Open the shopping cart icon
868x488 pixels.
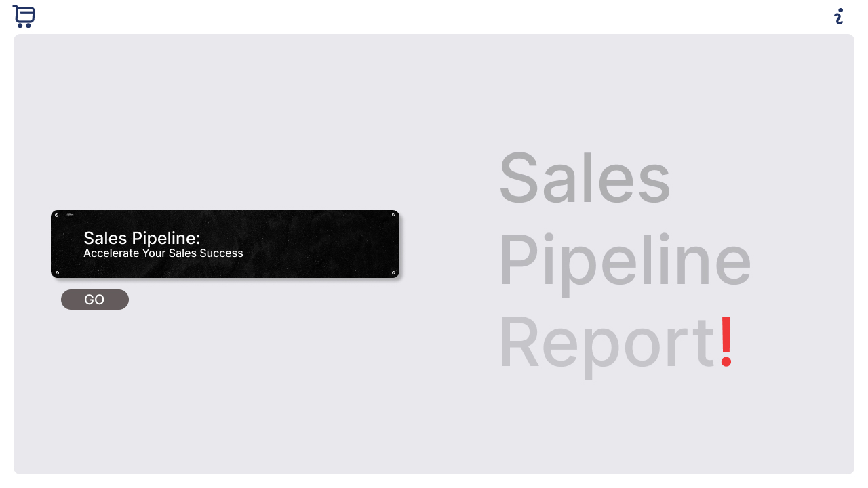point(24,16)
